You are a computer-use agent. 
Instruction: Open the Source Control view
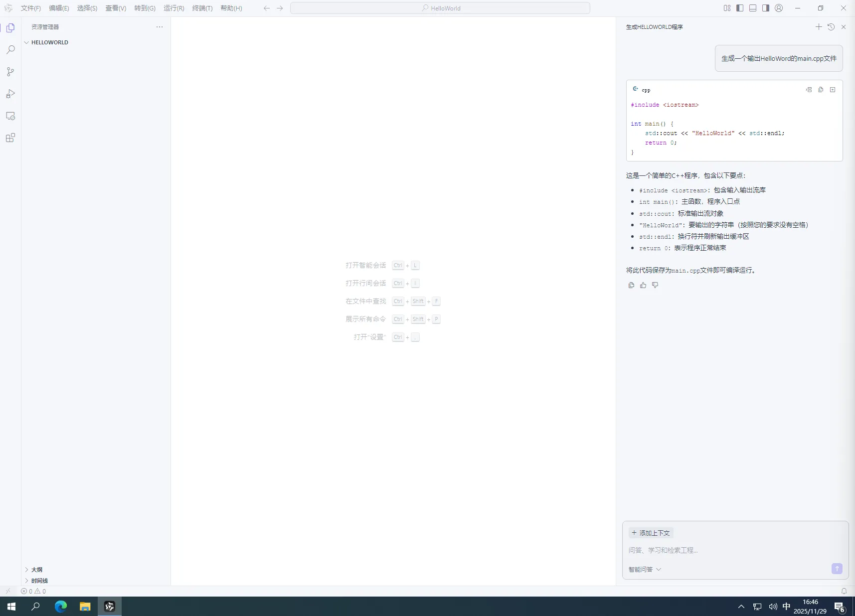coord(10,72)
